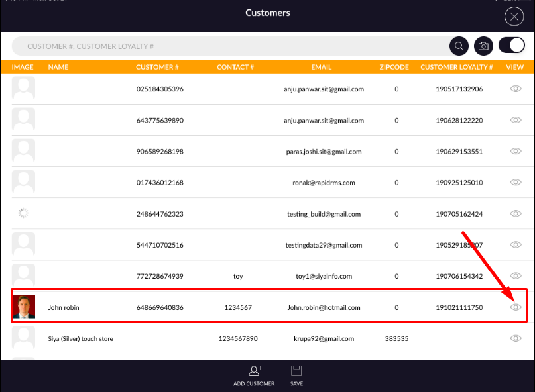
Task: Open eye icon for customer 025184305396
Action: click(516, 89)
